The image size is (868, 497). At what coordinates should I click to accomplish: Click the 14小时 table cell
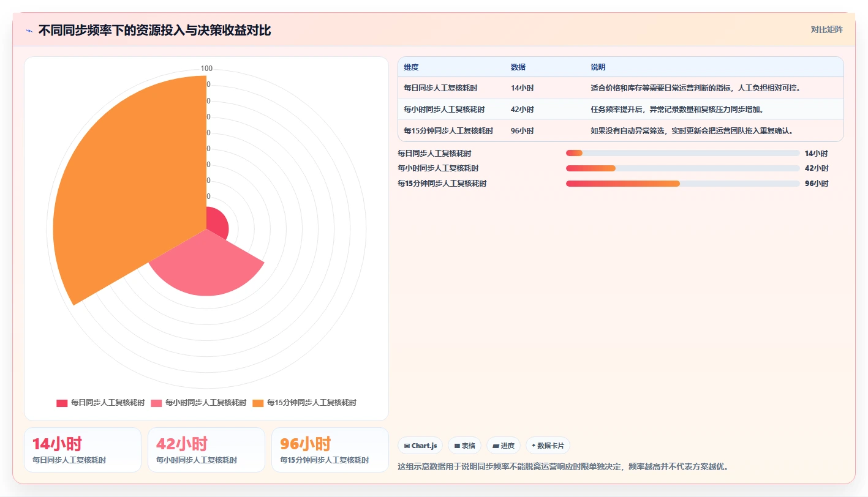[x=523, y=88]
